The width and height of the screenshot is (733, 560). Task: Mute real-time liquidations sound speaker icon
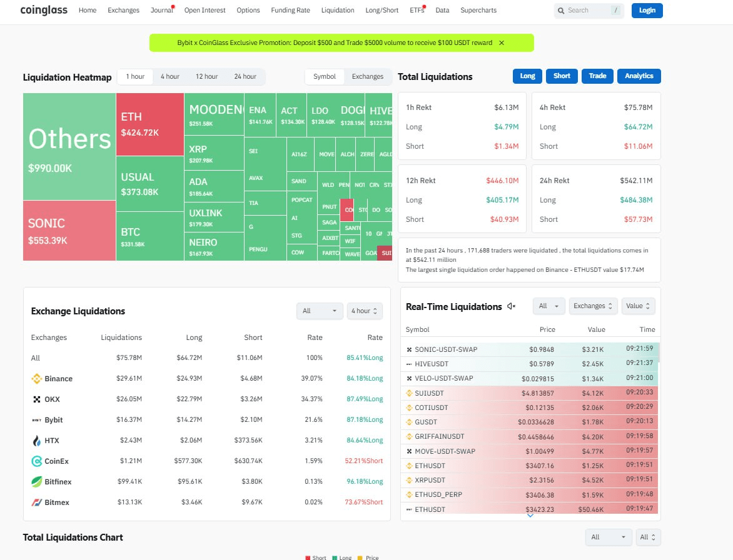511,306
